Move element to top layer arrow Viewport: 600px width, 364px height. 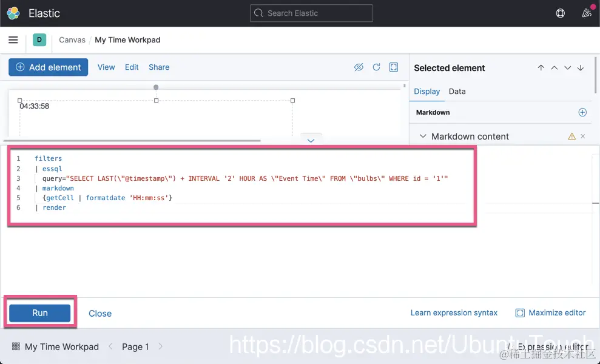point(541,68)
